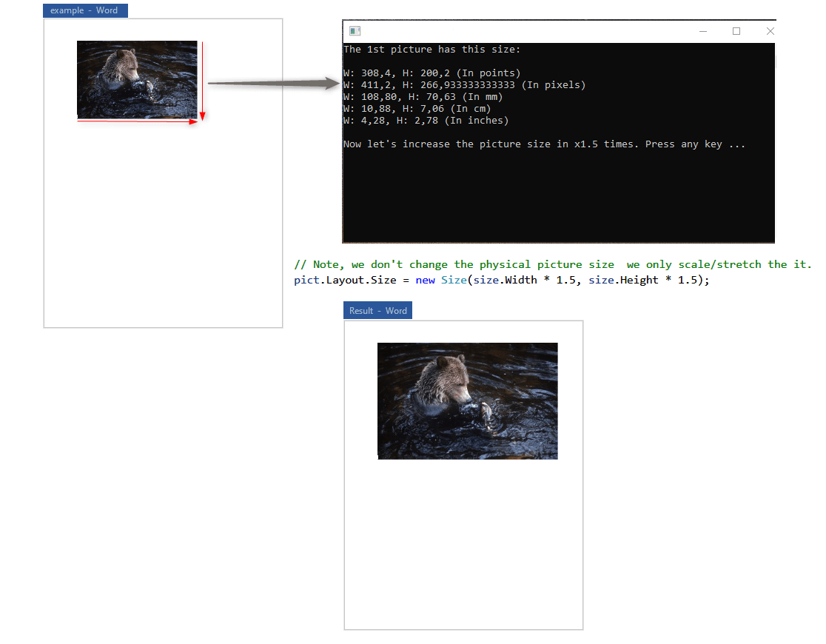826x644 pixels.
Task: Click the 'In pixels' size line in console
Action: point(464,85)
